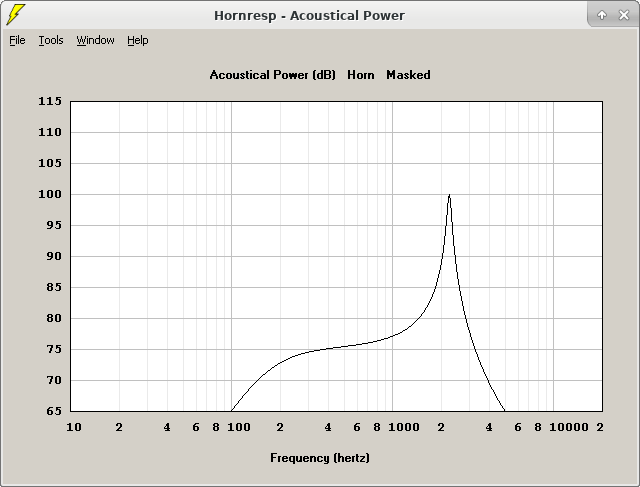
Task: Click the 65 dB y-axis label
Action: tap(54, 411)
